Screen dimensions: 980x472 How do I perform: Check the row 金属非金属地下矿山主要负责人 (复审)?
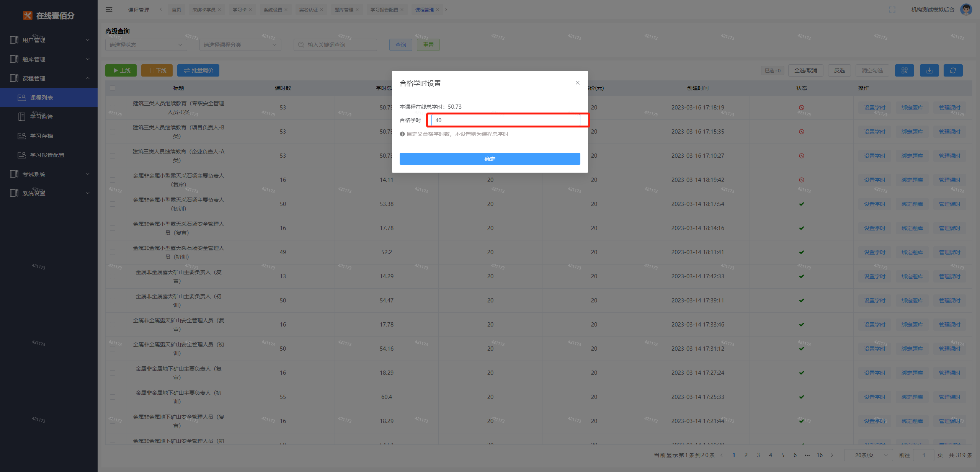113,373
